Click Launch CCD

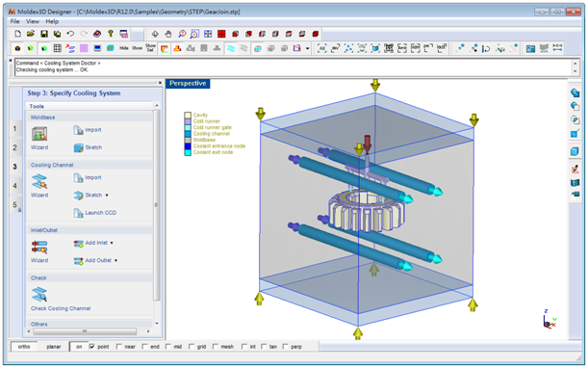point(95,213)
